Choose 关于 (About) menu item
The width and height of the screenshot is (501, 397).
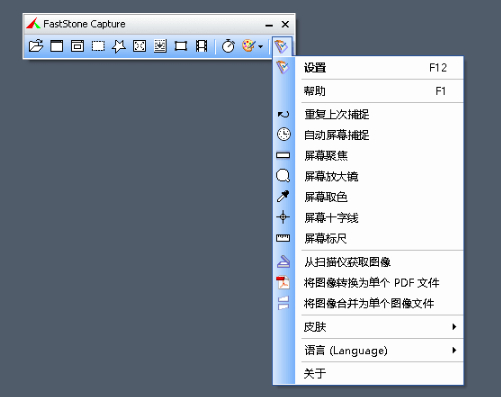click(368, 373)
